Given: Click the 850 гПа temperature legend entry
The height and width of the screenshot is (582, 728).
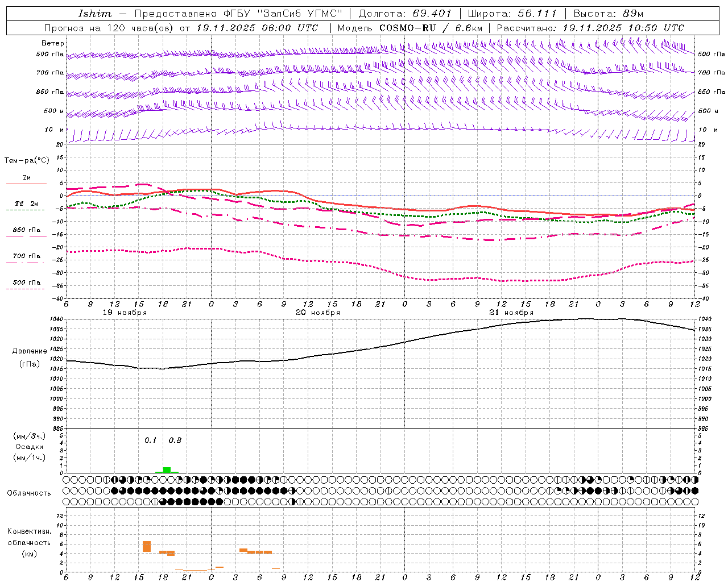Looking at the screenshot, I should (x=27, y=230).
